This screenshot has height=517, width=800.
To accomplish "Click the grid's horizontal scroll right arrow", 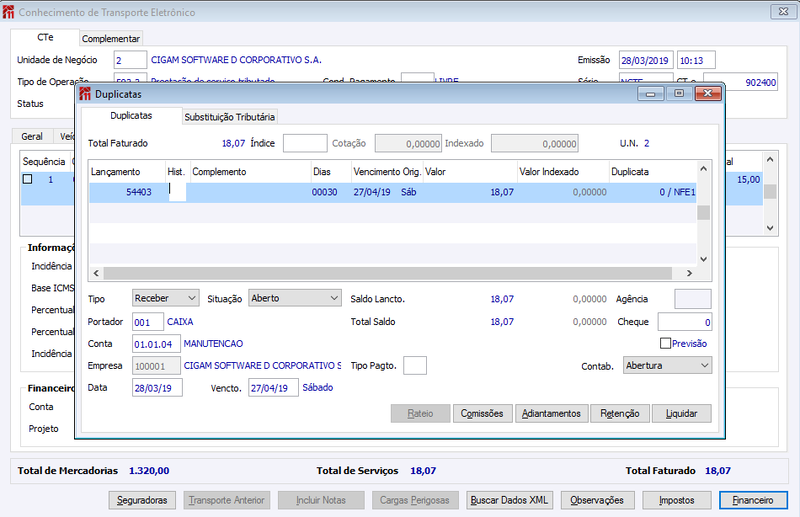I will 689,273.
